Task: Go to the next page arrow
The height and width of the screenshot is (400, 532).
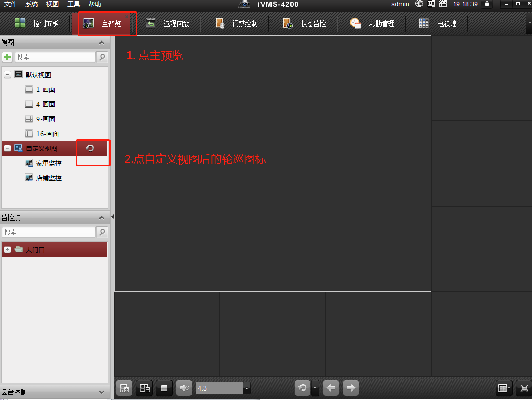Action: [x=350, y=388]
